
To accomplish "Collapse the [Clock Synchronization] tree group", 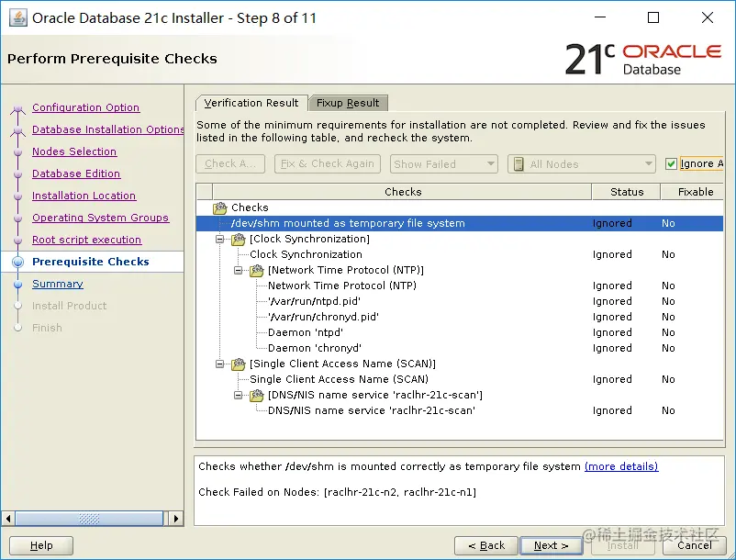I will (x=219, y=239).
